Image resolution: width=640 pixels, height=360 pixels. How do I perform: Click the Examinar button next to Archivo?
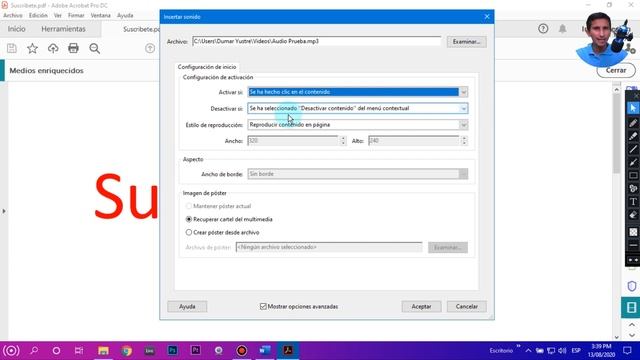pos(467,42)
